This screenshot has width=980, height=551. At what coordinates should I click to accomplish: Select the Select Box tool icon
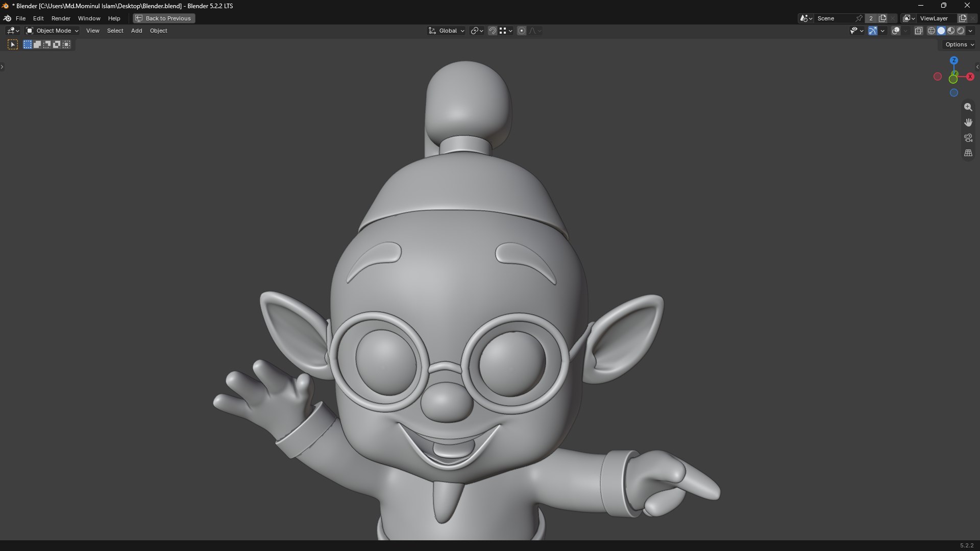click(x=13, y=45)
